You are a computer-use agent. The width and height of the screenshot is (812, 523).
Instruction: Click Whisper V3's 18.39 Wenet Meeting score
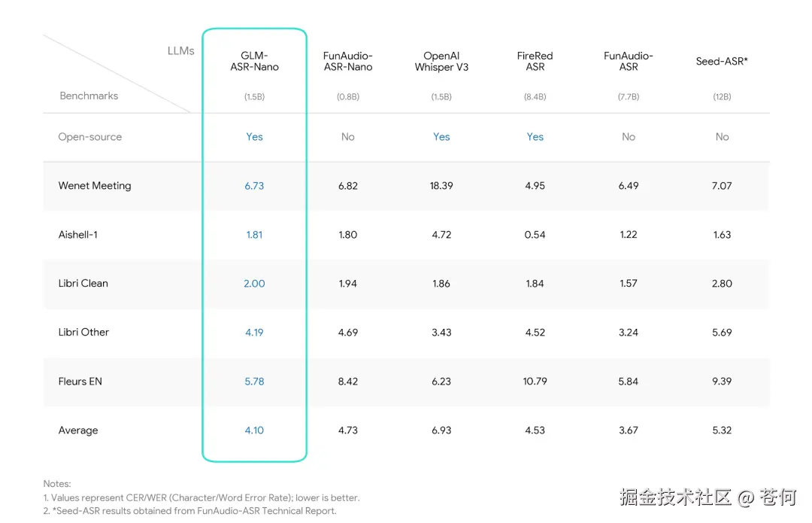coord(441,186)
